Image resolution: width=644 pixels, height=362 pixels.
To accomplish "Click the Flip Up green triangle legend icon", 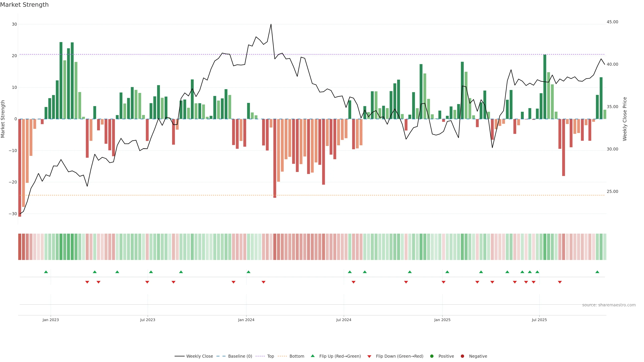I will pyautogui.click(x=312, y=356).
